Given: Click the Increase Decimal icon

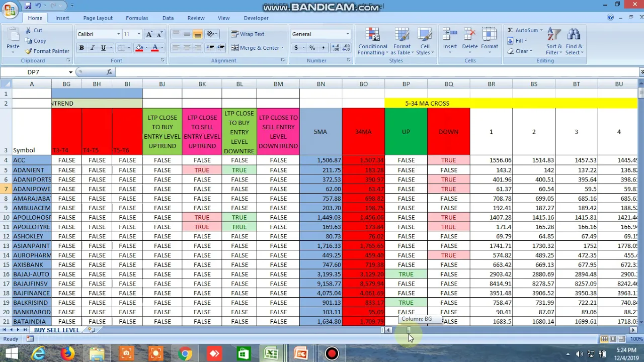Looking at the screenshot, I should [x=336, y=48].
